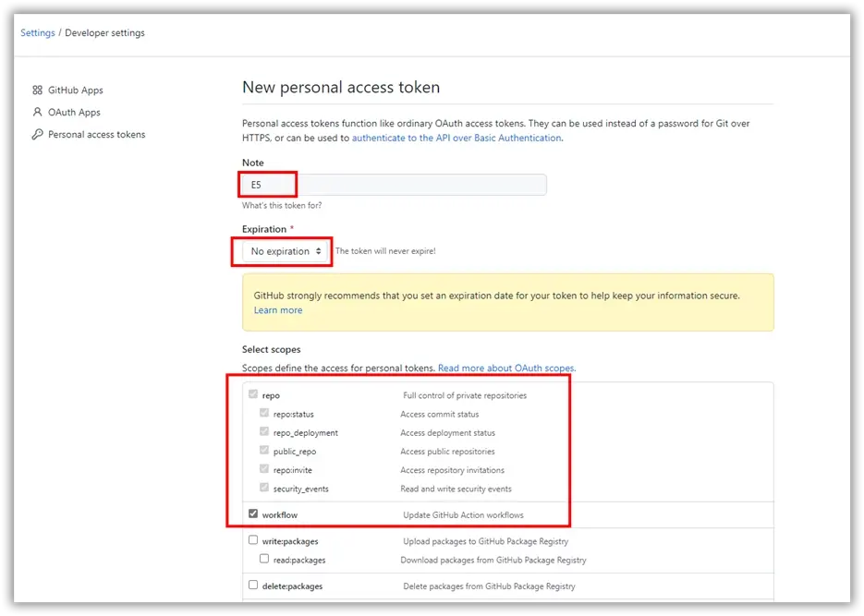Tick the read:packages checkbox
864x616 pixels.
(x=264, y=559)
